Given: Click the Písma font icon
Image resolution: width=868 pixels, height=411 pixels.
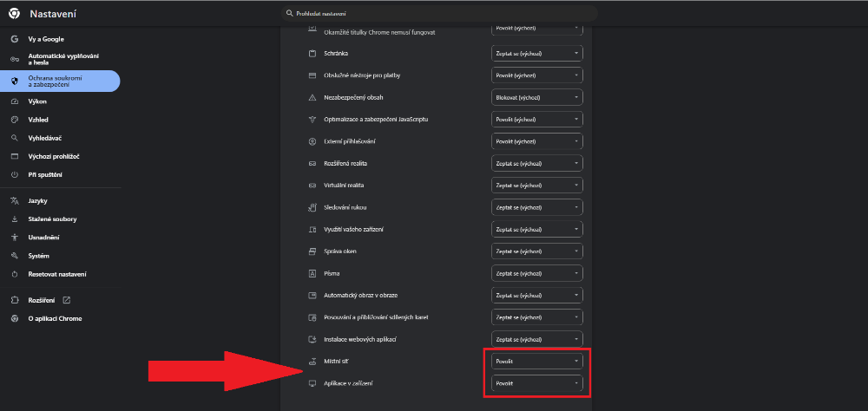Looking at the screenshot, I should pos(312,273).
